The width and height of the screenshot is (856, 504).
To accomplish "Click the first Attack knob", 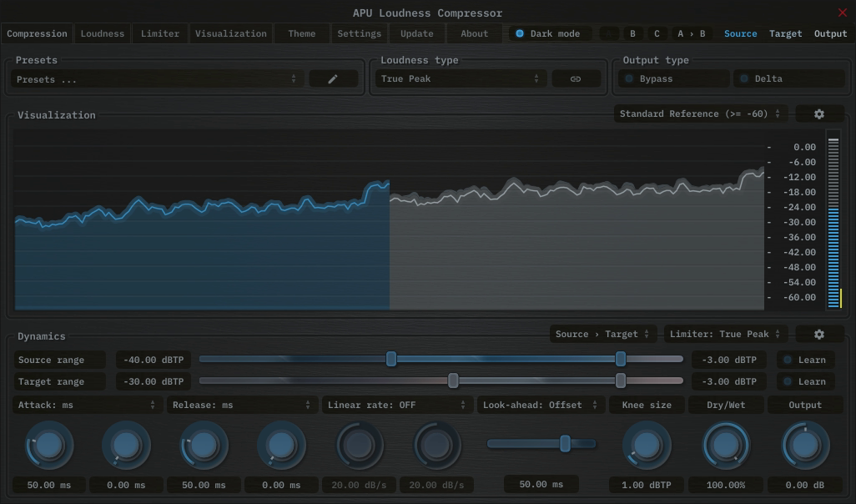I will [49, 445].
